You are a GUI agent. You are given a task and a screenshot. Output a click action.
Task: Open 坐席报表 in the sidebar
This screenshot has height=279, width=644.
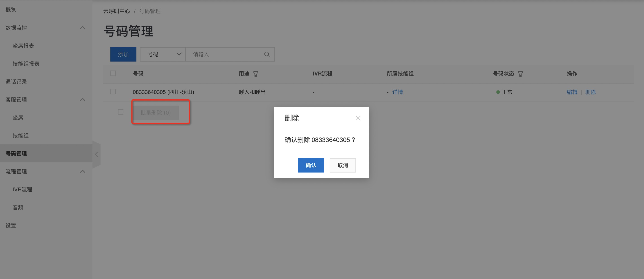coord(23,46)
